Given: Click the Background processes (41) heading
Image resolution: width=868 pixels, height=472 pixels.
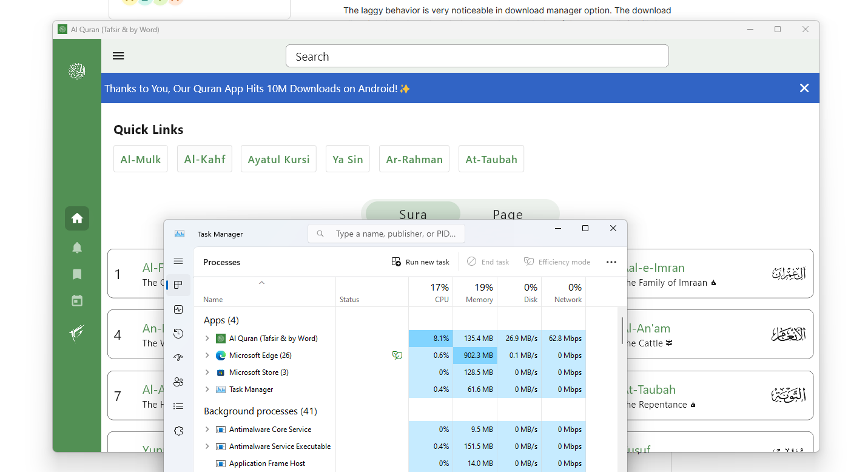Looking at the screenshot, I should pos(260,411).
